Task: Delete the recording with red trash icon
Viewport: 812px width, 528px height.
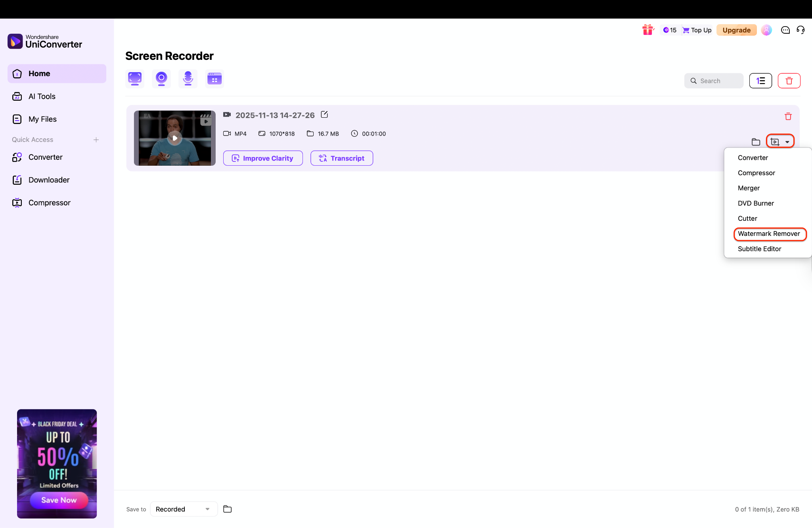Action: 788,116
